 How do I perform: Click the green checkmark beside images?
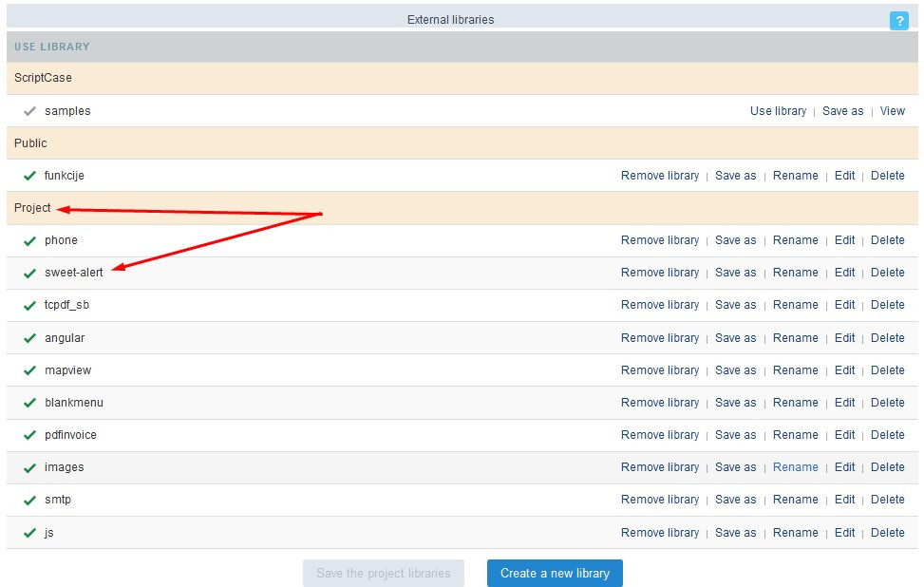(29, 467)
